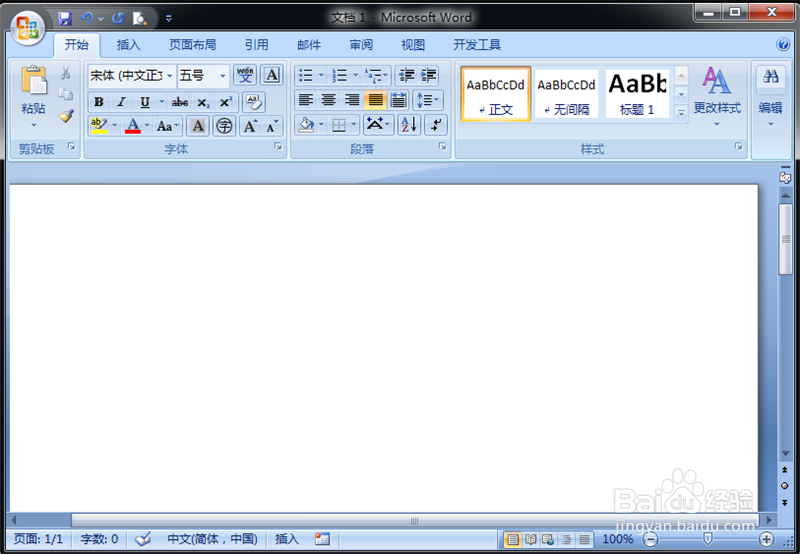Undo the last action

[87, 19]
